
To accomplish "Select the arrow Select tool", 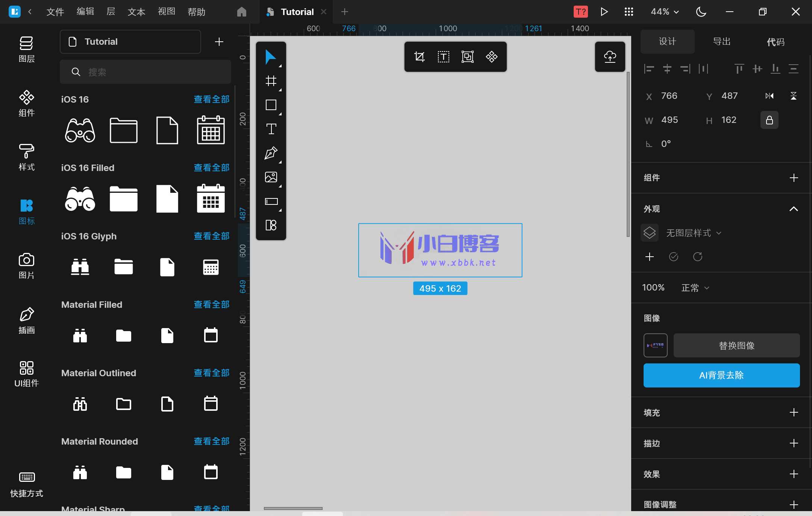I will tap(271, 57).
